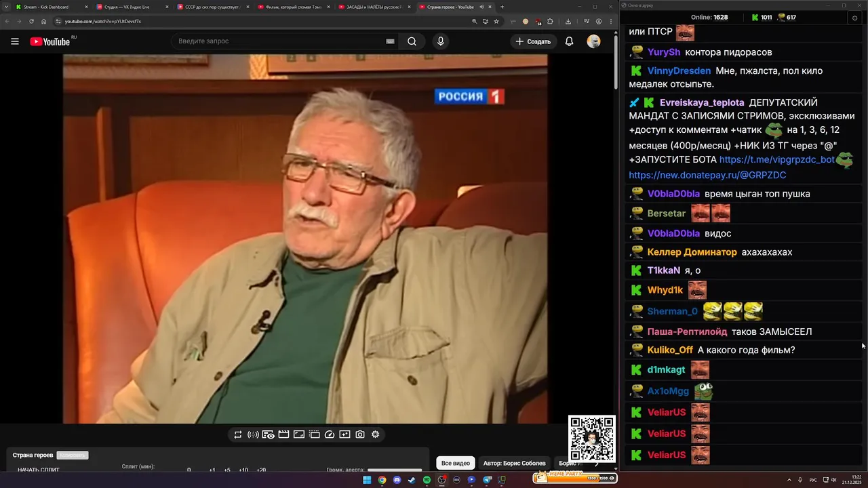Click username T1kkaN in chat
Image resolution: width=868 pixels, height=488 pixels.
664,270
